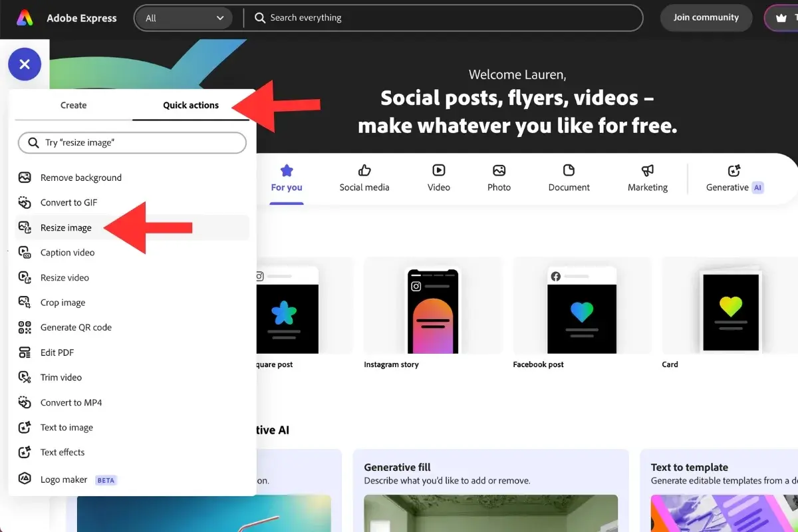
Task: Click the Generate QR code icon
Action: tap(25, 327)
